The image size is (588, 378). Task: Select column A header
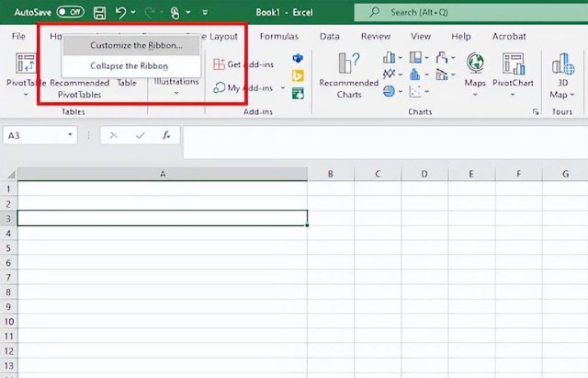[163, 174]
